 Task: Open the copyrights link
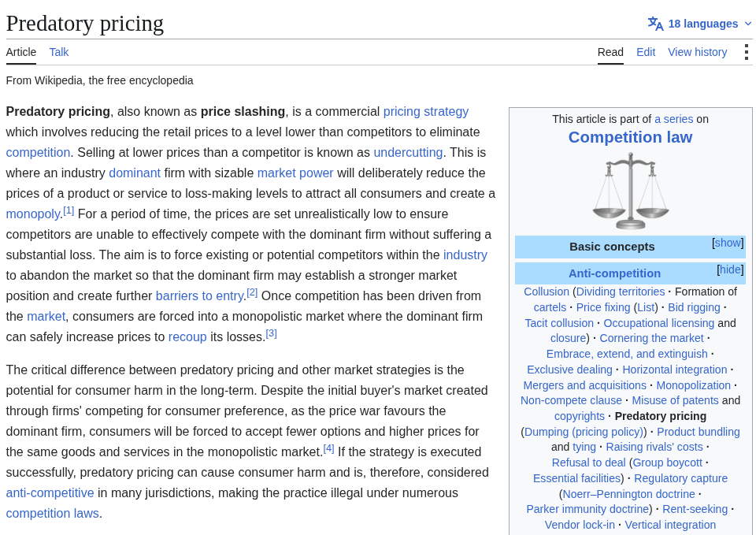pos(579,416)
